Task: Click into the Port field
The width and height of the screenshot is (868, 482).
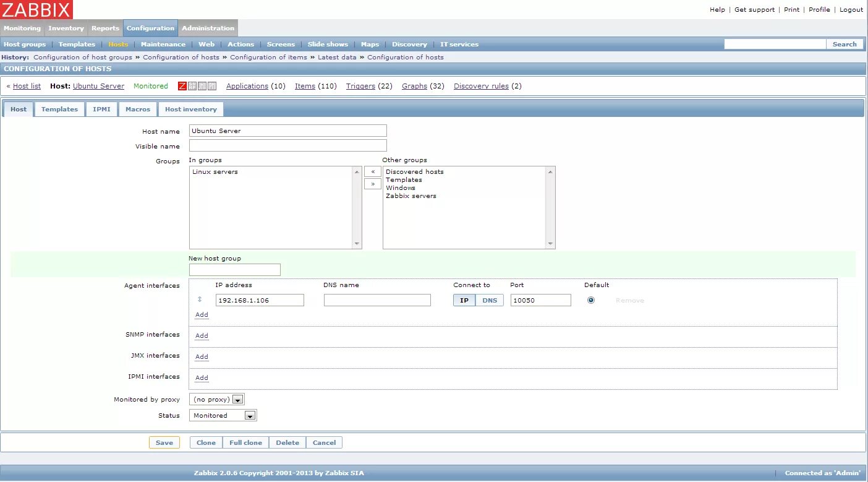Action: pos(541,300)
